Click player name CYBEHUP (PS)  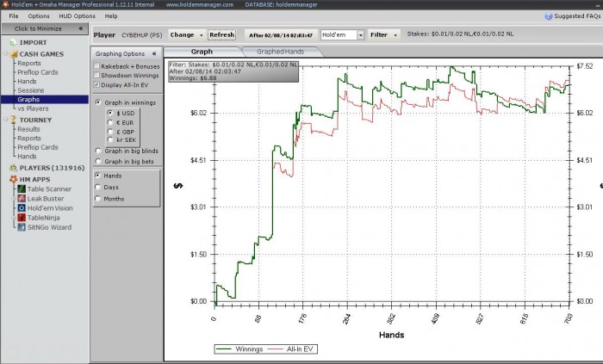(142, 35)
